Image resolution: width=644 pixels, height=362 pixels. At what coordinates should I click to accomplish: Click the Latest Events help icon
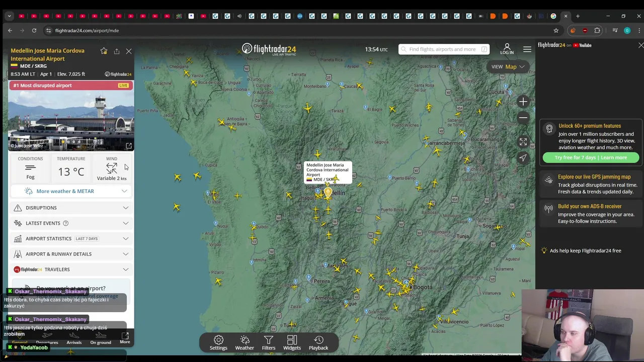tap(65, 223)
